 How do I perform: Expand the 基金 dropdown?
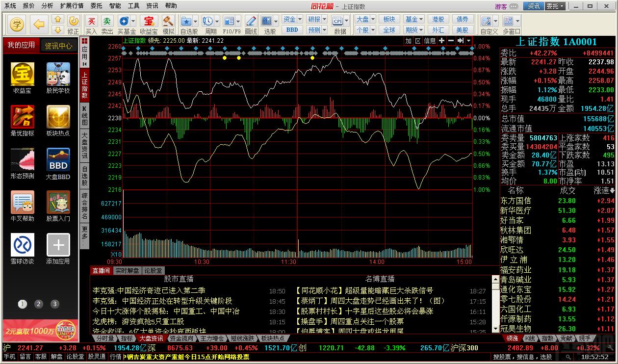click(x=421, y=19)
